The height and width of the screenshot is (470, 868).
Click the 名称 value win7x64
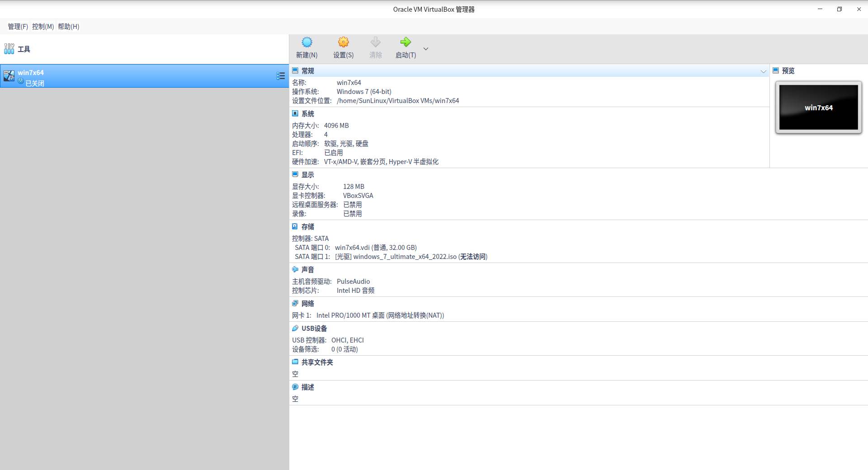point(349,83)
